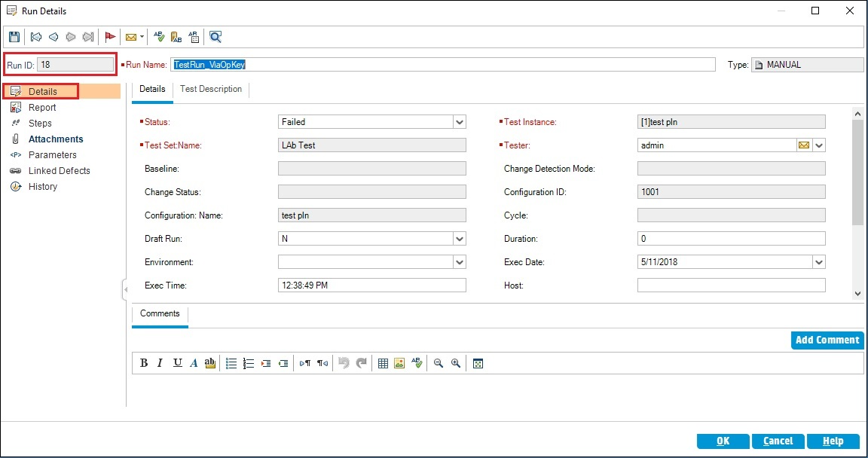Open the Status dropdown showing Failed
The height and width of the screenshot is (458, 868).
pyautogui.click(x=460, y=122)
